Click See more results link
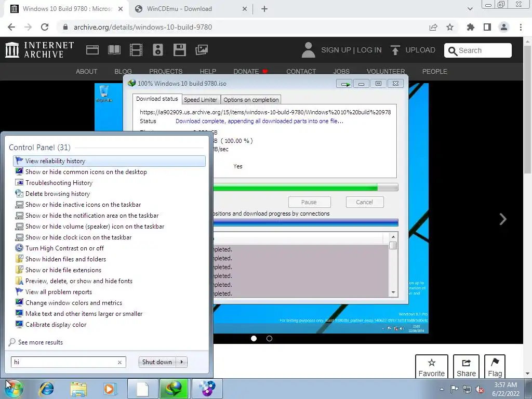The height and width of the screenshot is (399, 532). (x=41, y=342)
